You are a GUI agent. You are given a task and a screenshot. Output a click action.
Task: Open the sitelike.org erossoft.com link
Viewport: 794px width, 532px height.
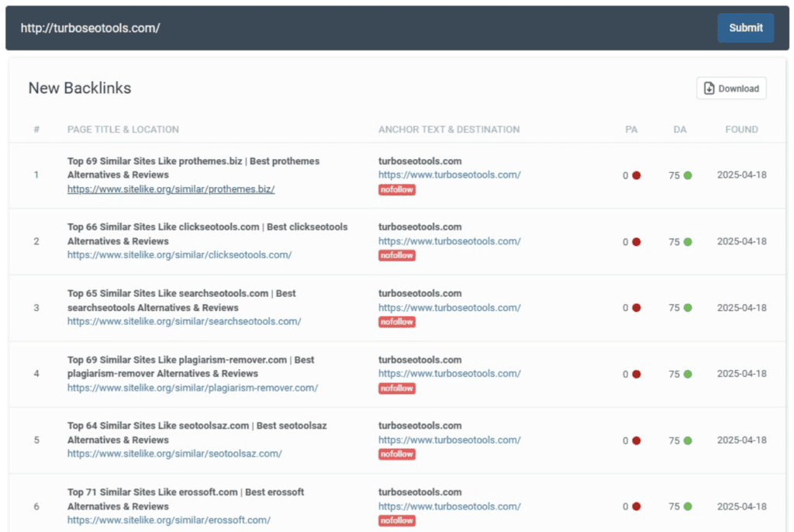(x=169, y=520)
